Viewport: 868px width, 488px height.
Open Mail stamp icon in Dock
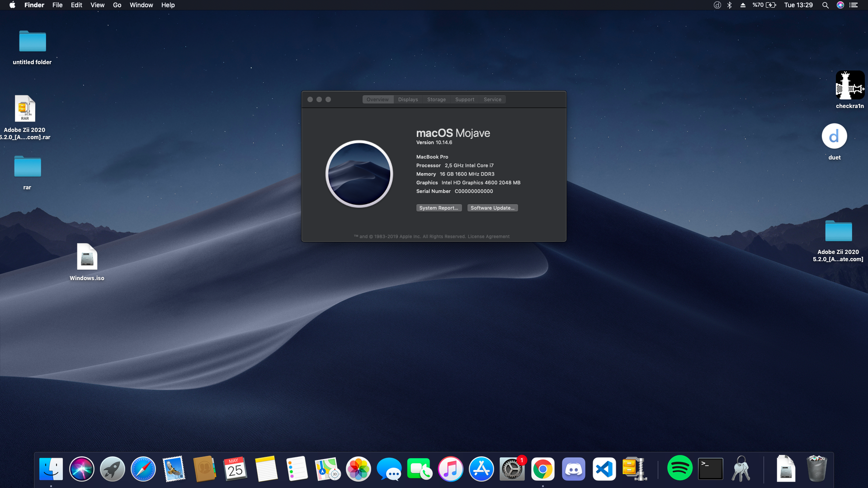(174, 469)
